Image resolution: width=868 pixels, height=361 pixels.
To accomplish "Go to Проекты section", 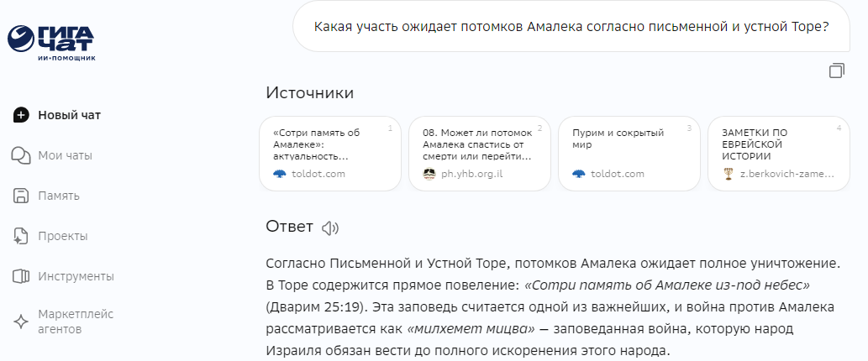I will (x=63, y=236).
